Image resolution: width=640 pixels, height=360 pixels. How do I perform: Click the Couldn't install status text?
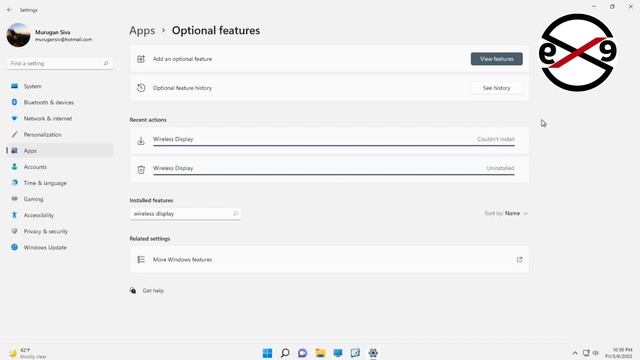point(496,139)
